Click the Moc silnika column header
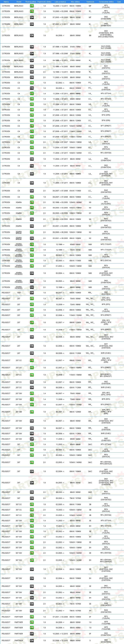 (75, 2)
